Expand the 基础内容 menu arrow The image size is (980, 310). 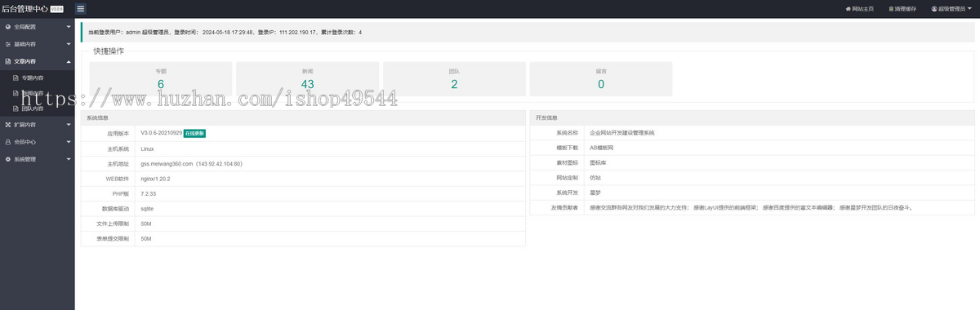coord(69,44)
